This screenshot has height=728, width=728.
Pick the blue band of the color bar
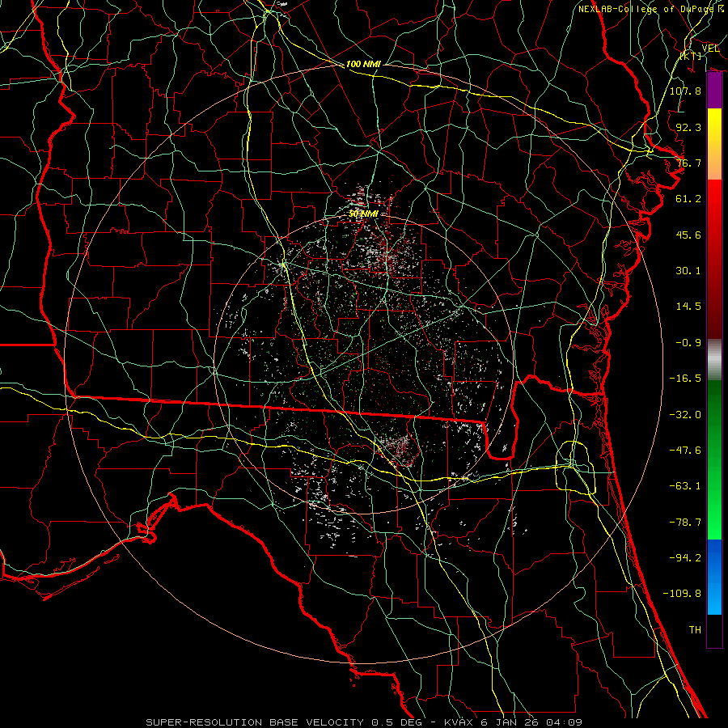[x=714, y=577]
